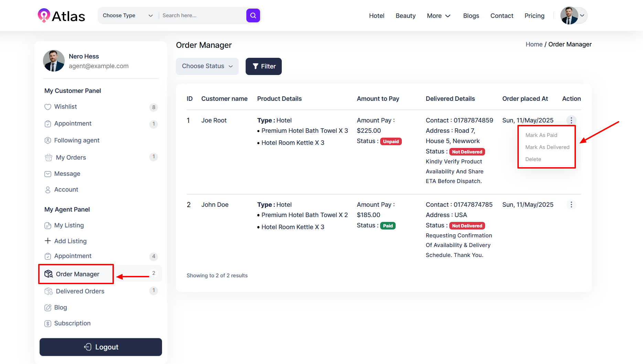This screenshot has width=643, height=364.
Task: Click the Add Listing plus icon
Action: tap(48, 241)
